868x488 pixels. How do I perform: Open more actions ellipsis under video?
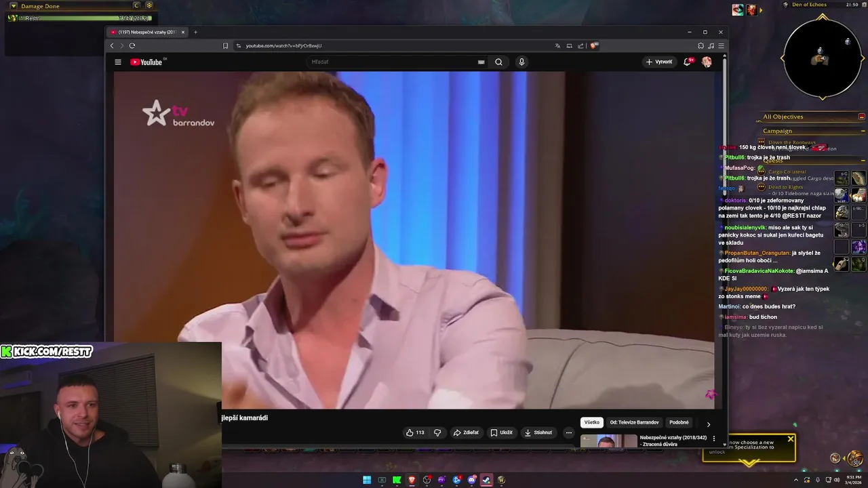coord(569,432)
